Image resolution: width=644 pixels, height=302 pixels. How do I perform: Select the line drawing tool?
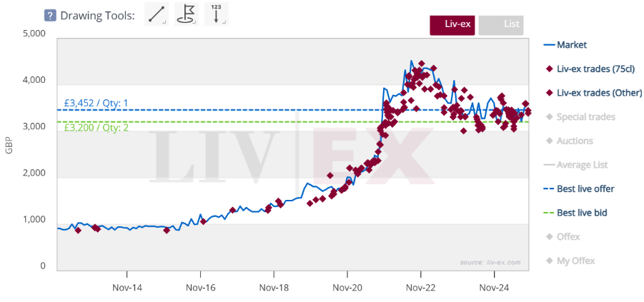coord(156,14)
